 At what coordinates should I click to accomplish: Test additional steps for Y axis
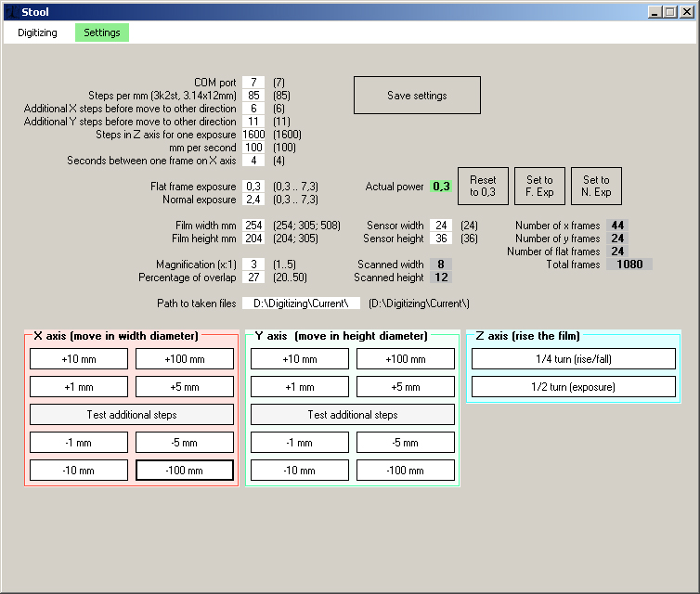(353, 415)
